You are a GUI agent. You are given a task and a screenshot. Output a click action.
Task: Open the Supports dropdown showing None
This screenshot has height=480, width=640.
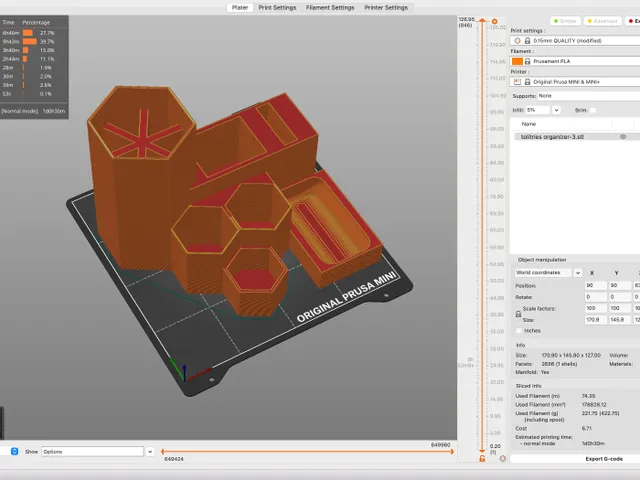(x=588, y=96)
